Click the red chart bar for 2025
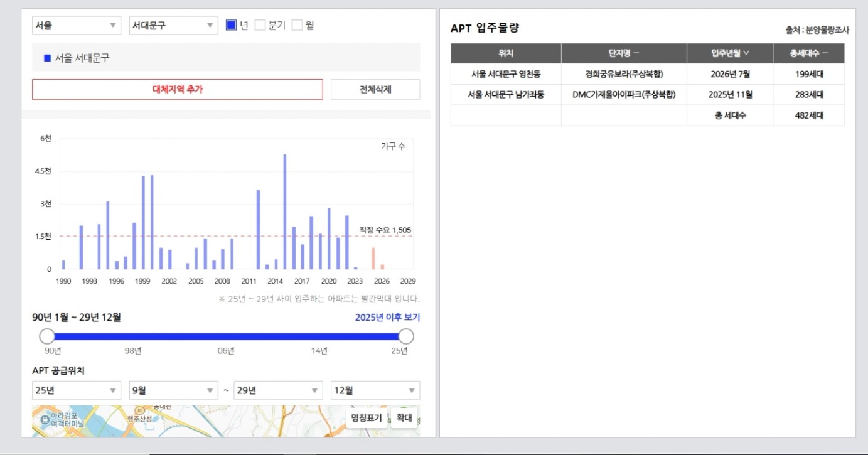 point(373,259)
